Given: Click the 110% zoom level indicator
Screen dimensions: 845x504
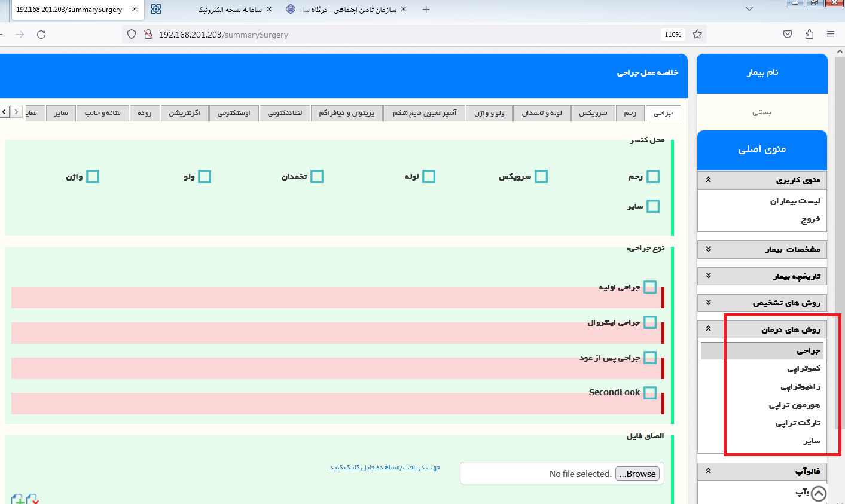Looking at the screenshot, I should (673, 35).
